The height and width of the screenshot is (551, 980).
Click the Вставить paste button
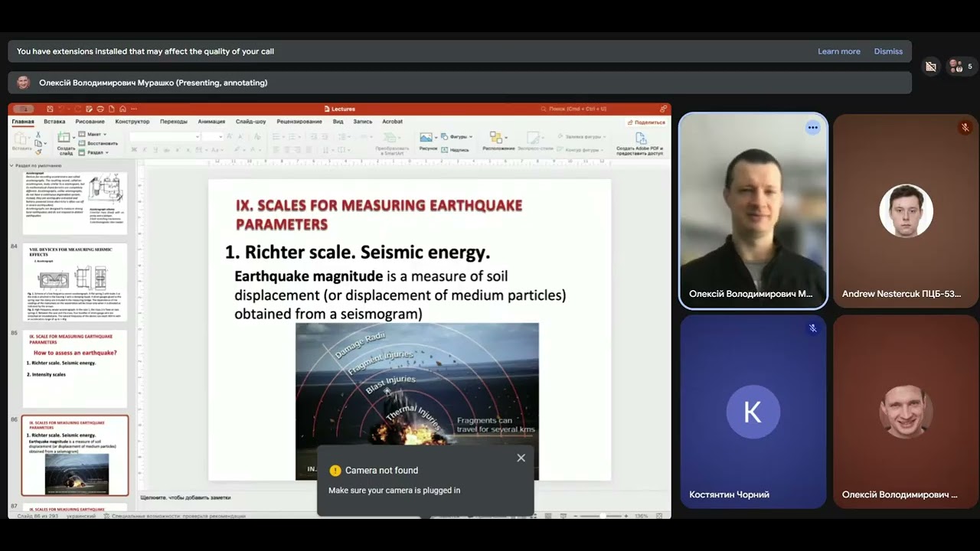[x=21, y=141]
